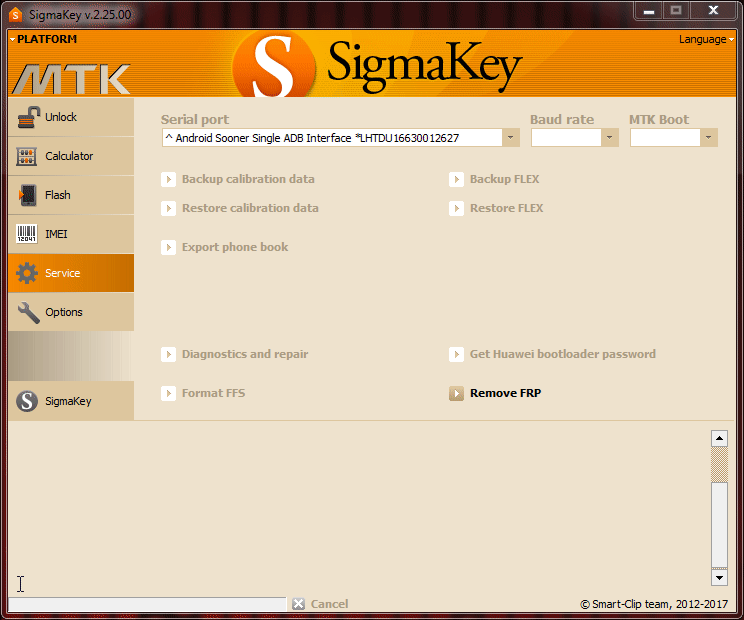Click the progress bar at bottom
The width and height of the screenshot is (744, 620).
coord(147,604)
